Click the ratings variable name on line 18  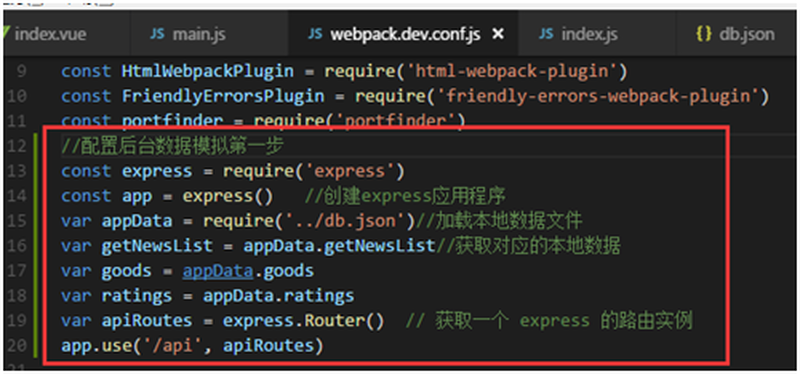point(137,296)
